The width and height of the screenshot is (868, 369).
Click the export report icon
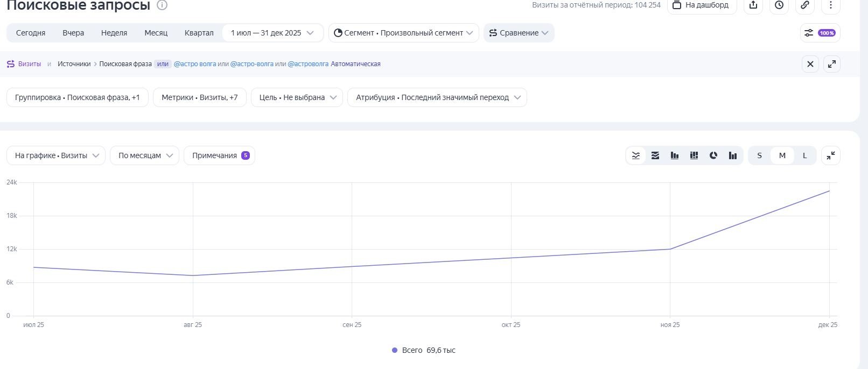753,5
